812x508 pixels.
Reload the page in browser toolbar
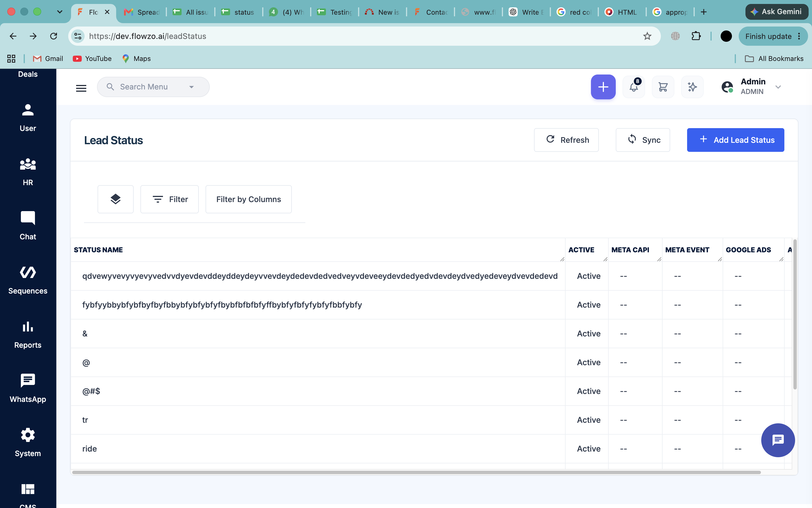[54, 36]
